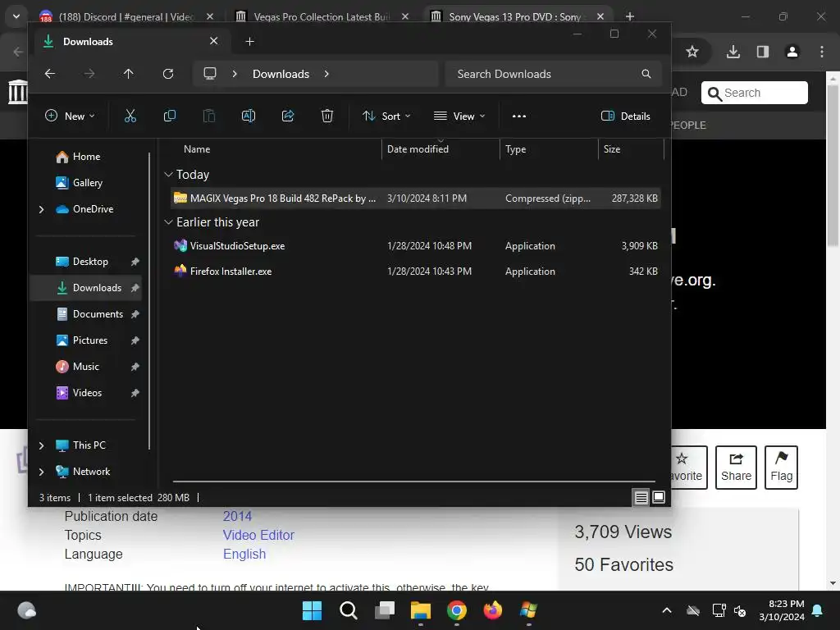Open the Chrome tab search dropdown arrow

click(x=16, y=16)
